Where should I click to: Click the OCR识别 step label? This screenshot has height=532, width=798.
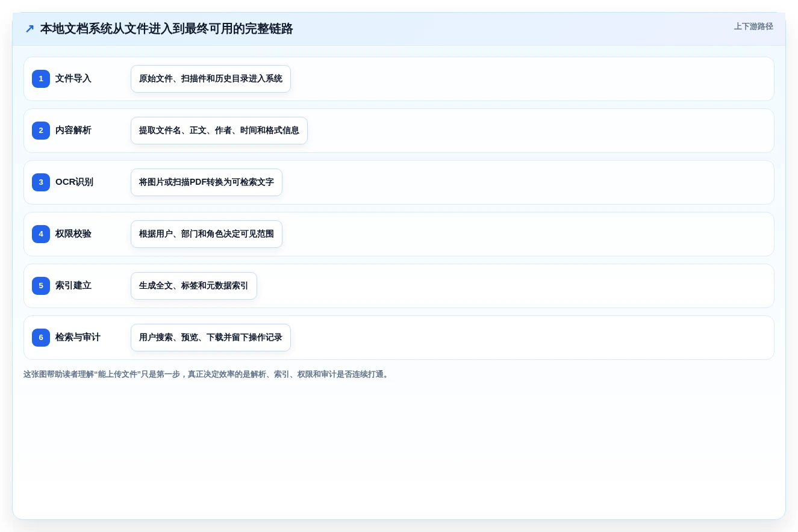coord(74,182)
